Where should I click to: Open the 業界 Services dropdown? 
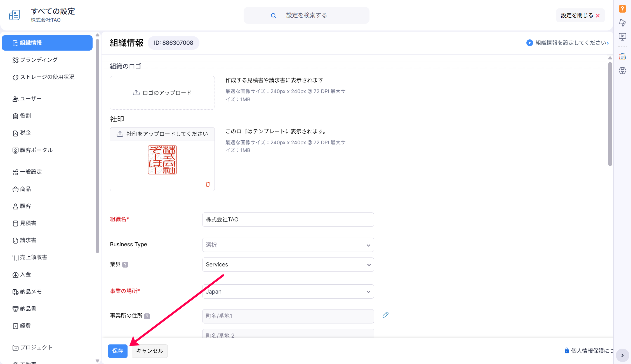tap(288, 265)
